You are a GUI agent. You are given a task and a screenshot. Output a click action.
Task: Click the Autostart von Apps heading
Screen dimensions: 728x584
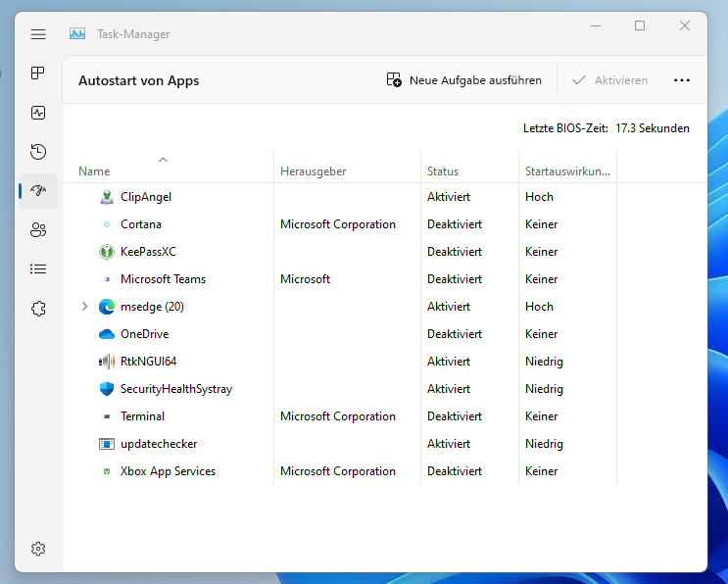(x=138, y=80)
